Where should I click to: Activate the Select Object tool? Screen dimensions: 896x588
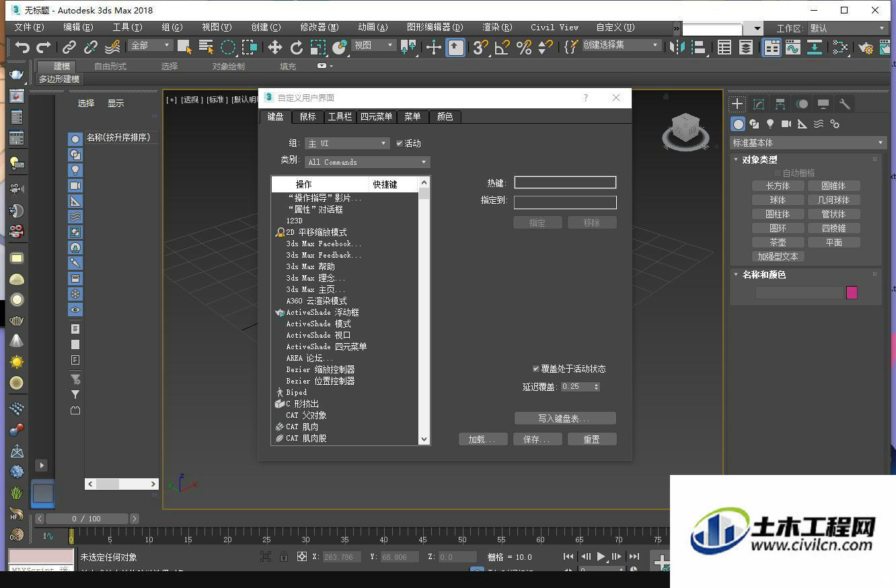pyautogui.click(x=184, y=47)
